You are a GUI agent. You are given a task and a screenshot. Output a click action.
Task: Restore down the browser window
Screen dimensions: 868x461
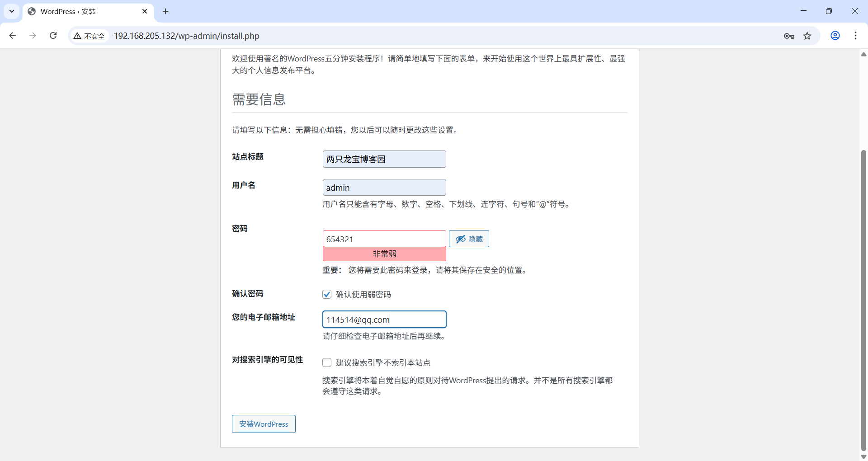(x=829, y=11)
